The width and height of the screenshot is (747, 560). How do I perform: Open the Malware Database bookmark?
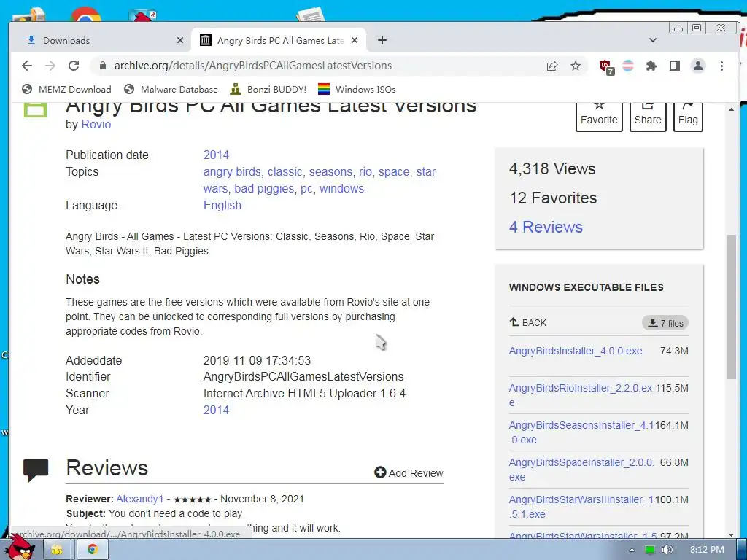coord(171,90)
